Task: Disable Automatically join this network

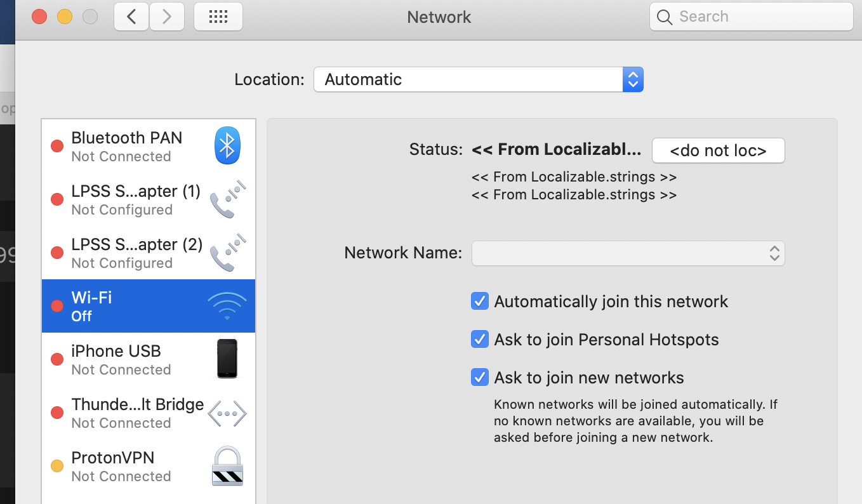Action: coord(480,301)
